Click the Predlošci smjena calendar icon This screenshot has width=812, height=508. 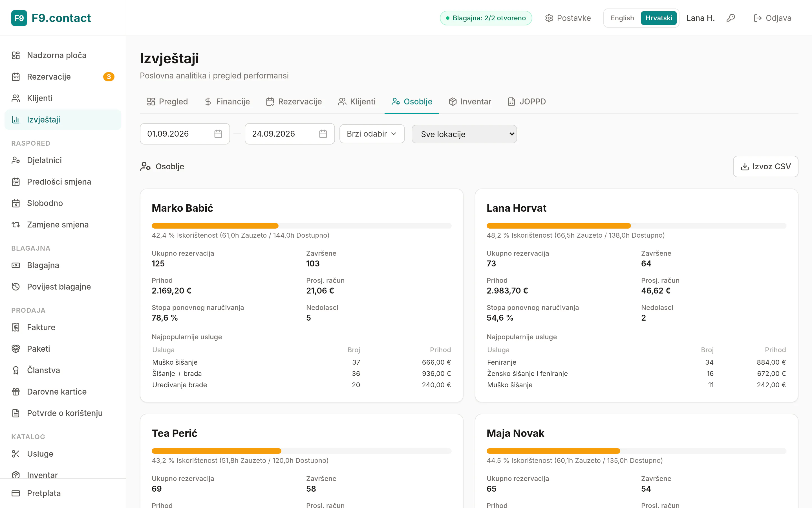[x=16, y=182]
